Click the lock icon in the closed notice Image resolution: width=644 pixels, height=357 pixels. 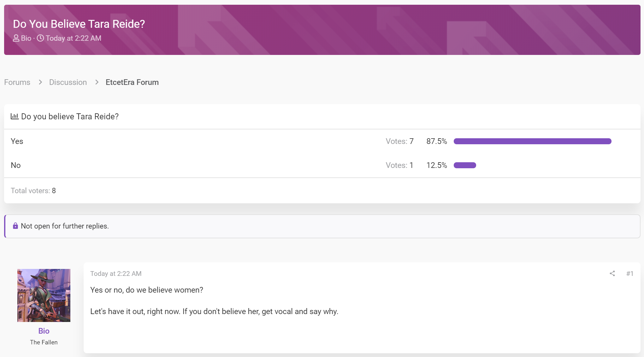tap(15, 226)
